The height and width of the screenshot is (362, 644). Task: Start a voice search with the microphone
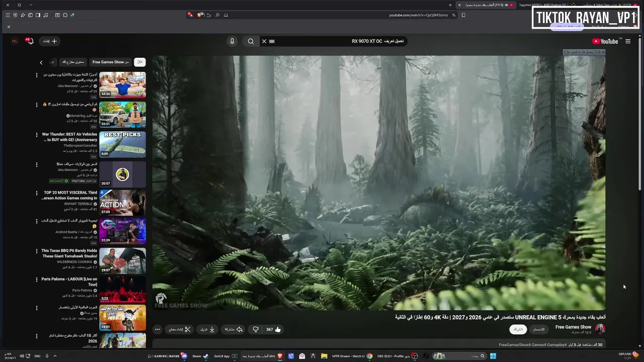tap(232, 41)
